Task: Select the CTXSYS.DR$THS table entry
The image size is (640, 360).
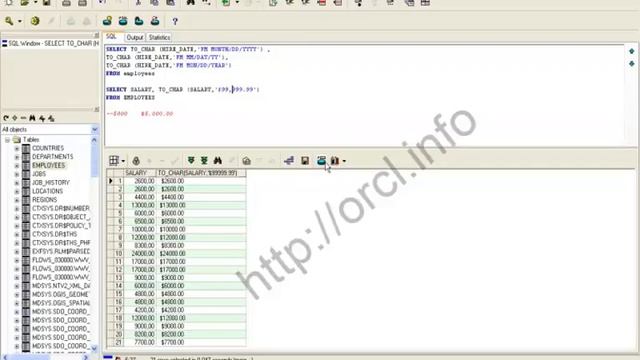Action: pos(54,234)
